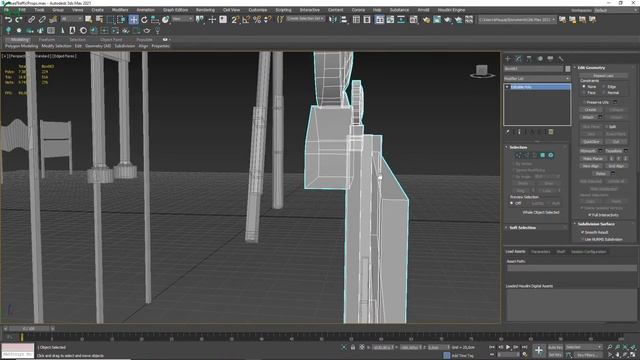Activate the Select and Move tool

click(x=133, y=19)
